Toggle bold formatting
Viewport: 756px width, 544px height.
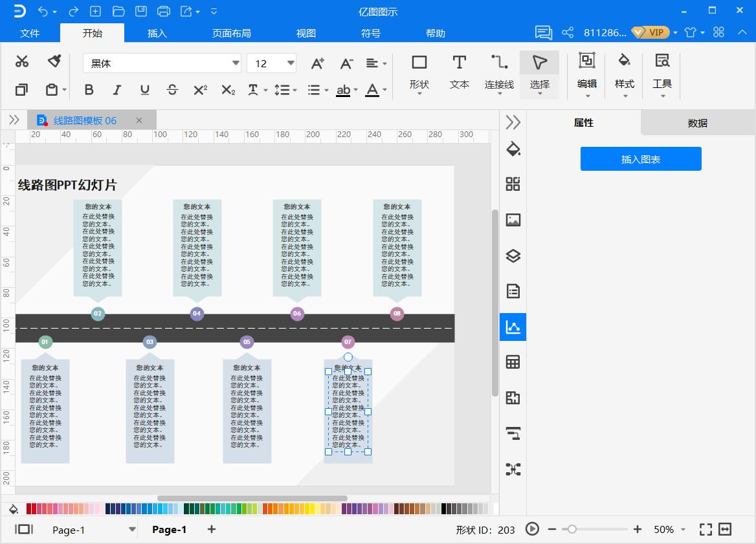[89, 90]
